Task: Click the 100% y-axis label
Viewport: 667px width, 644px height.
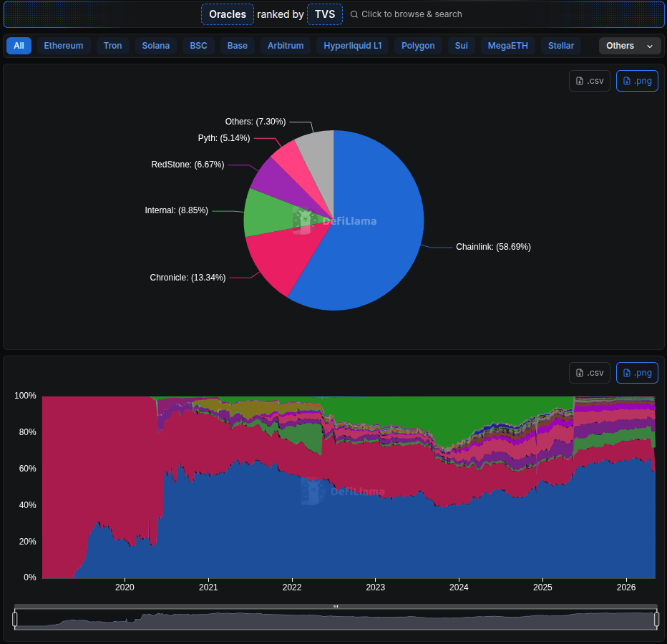Action: [x=25, y=396]
